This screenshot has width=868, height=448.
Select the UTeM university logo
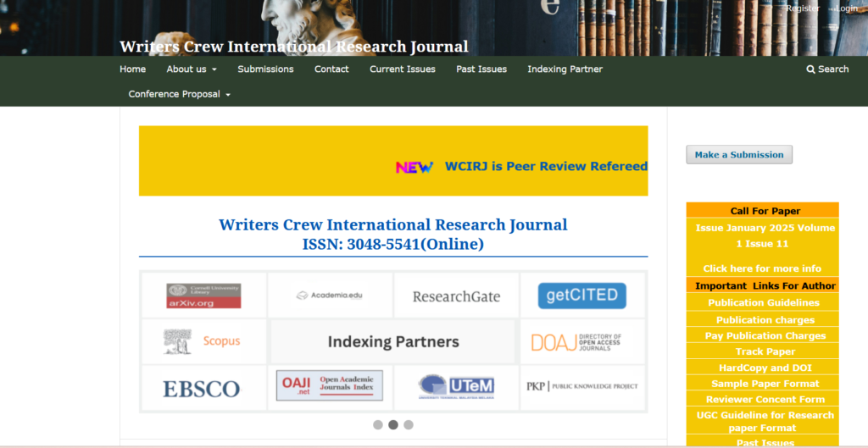[x=456, y=387]
